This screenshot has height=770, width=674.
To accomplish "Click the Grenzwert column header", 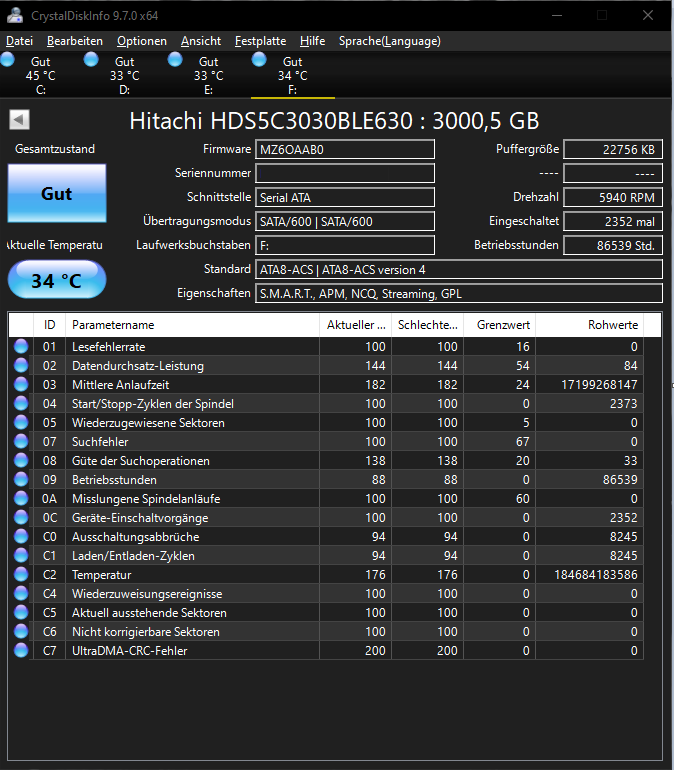I will 500,325.
